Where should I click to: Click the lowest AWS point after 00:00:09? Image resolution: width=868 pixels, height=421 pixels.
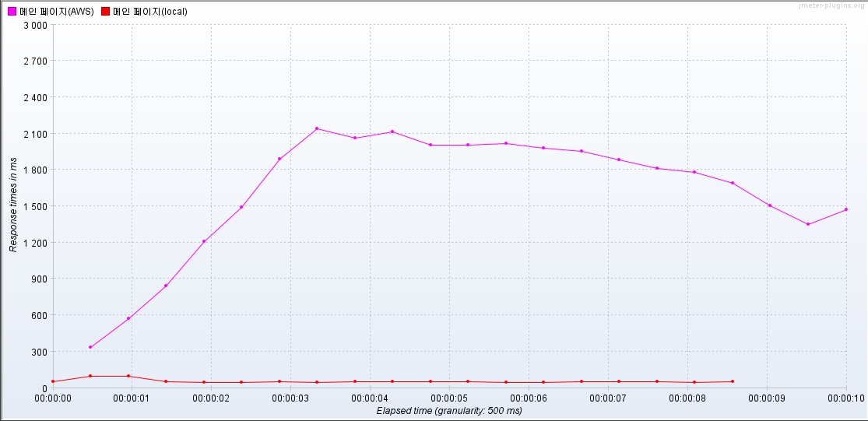[x=808, y=224]
